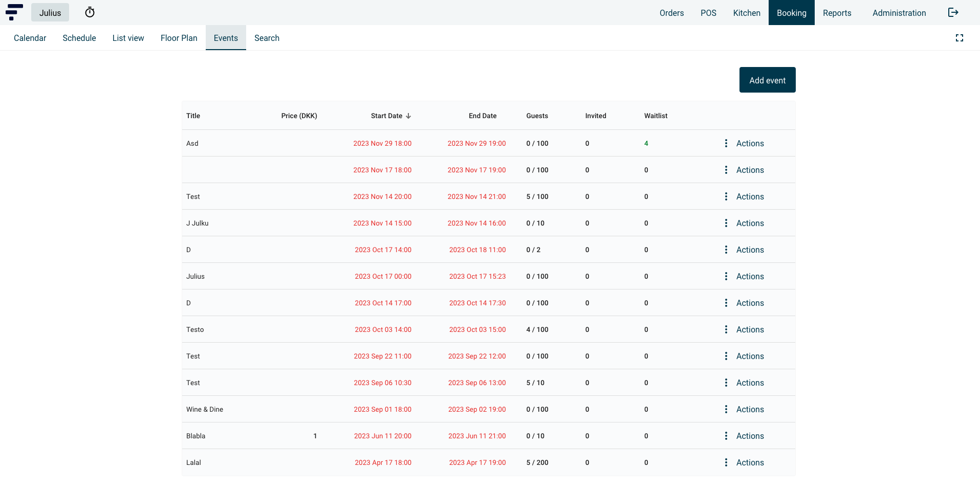Open three-dot menu for Blabla event

726,436
